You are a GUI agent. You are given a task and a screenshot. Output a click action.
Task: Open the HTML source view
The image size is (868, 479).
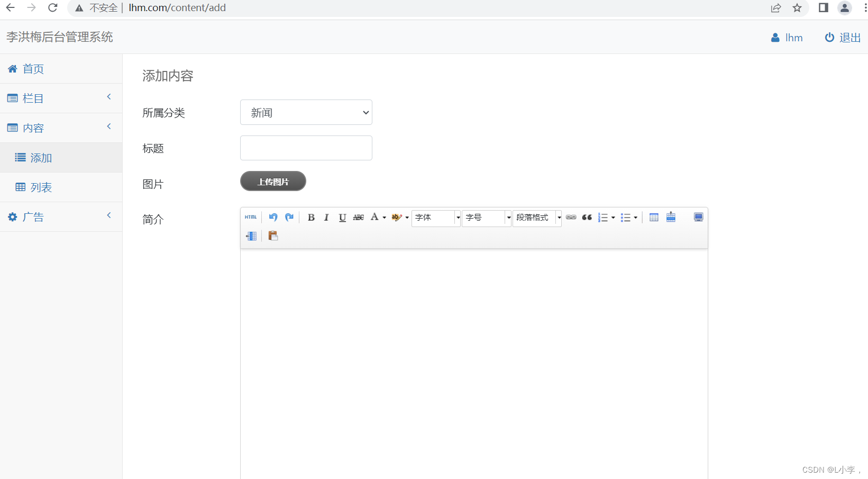(x=250, y=217)
